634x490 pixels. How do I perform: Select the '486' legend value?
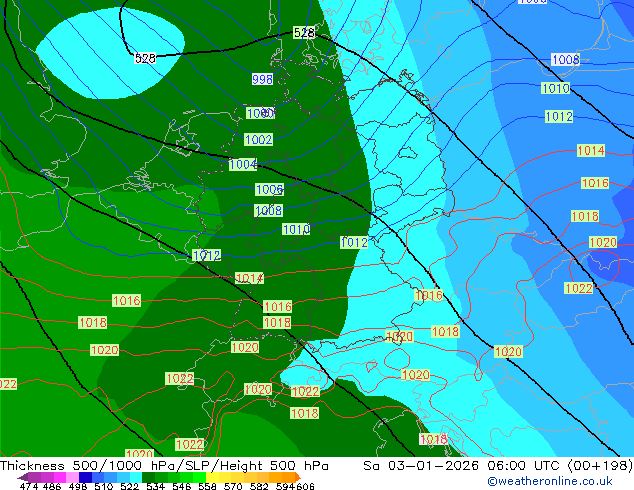pos(51,486)
